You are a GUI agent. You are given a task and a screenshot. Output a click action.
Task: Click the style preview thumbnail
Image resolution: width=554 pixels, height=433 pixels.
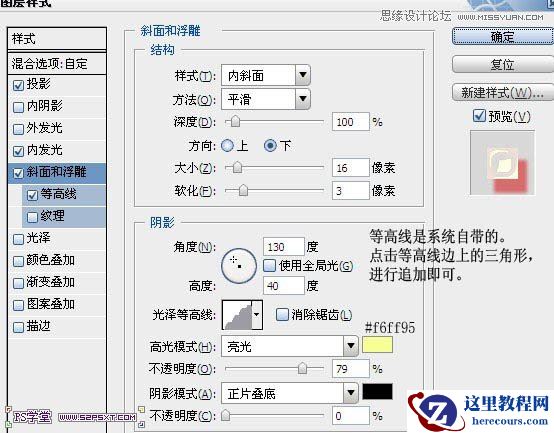coord(502,162)
